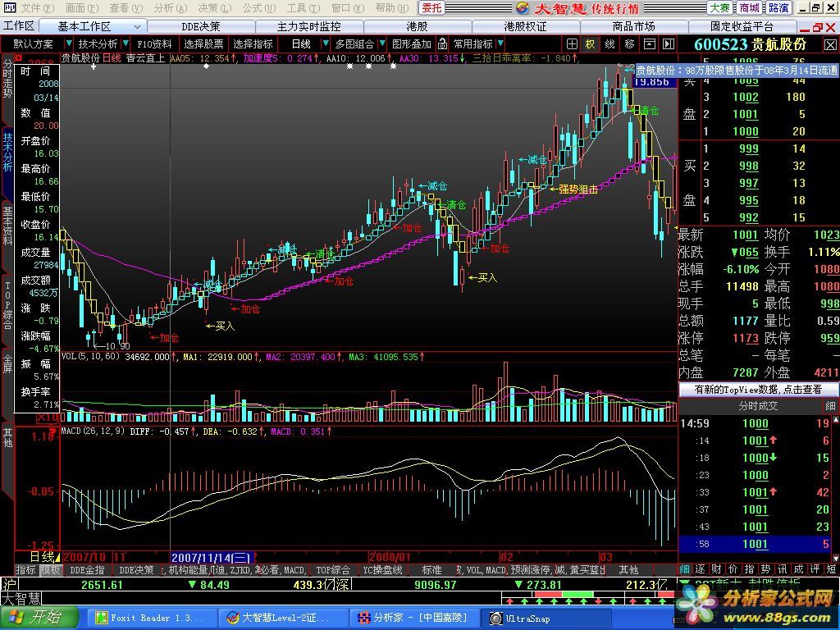Select the 全屏 side tab
Screen dimensions: 840x630
tap(7, 363)
